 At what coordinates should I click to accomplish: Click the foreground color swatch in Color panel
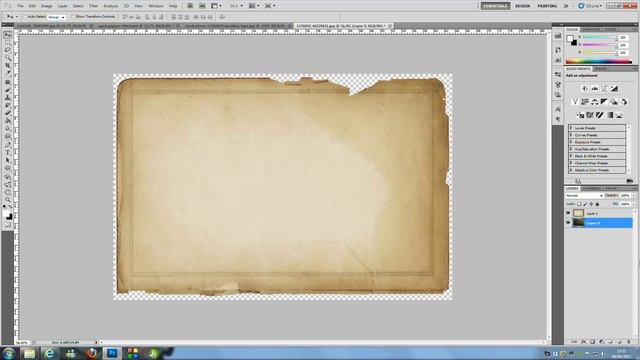coord(570,39)
